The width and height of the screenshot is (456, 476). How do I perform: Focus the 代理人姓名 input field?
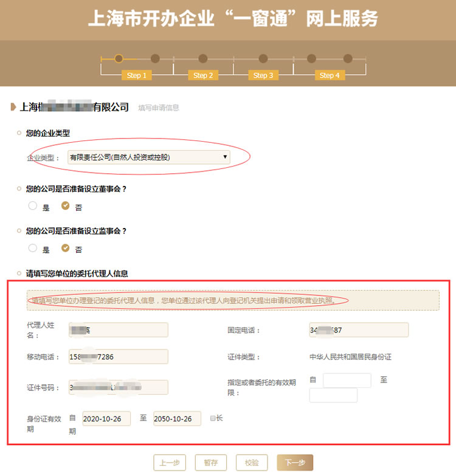tap(118, 330)
